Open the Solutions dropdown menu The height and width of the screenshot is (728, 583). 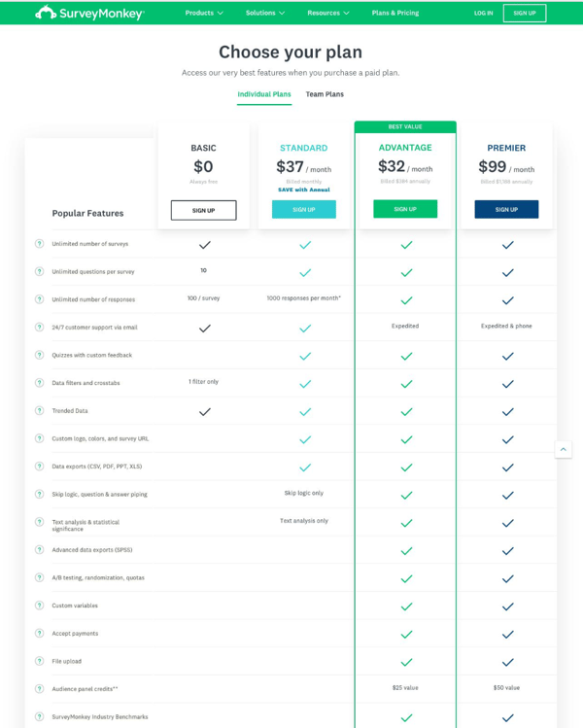pyautogui.click(x=265, y=13)
